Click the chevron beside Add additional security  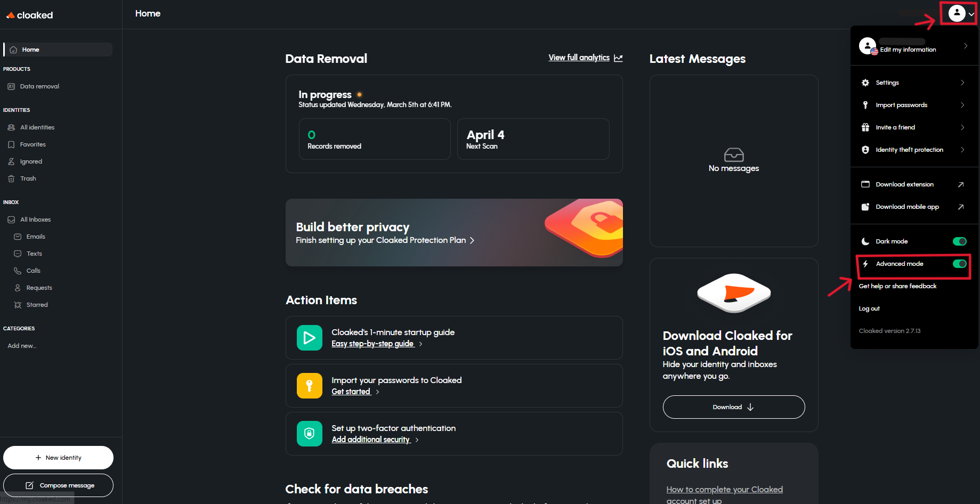pyautogui.click(x=417, y=440)
